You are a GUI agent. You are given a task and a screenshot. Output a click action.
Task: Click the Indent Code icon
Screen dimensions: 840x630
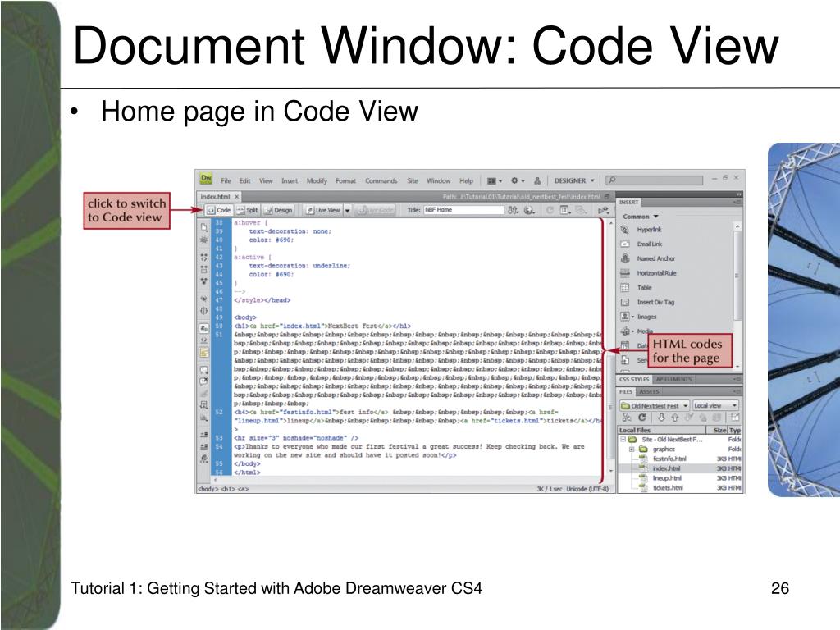click(x=204, y=435)
